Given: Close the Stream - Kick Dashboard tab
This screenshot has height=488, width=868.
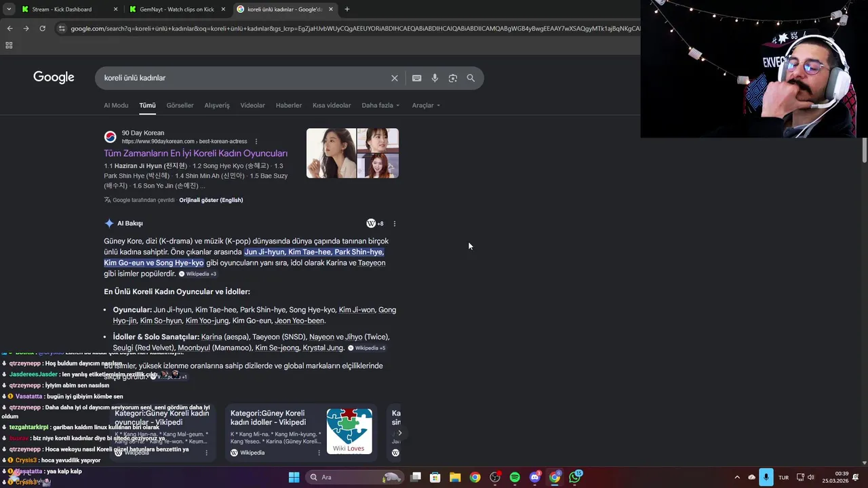Looking at the screenshot, I should [x=115, y=9].
